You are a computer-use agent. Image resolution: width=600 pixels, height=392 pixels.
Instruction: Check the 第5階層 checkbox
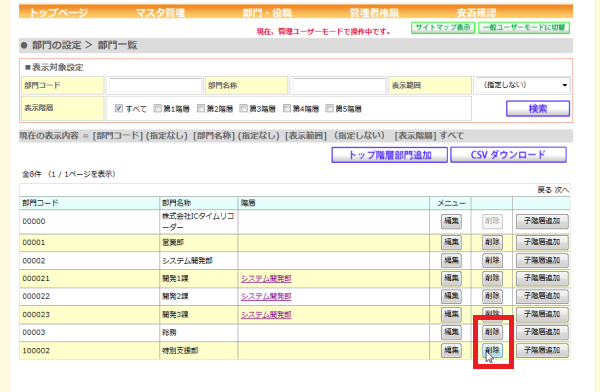tap(329, 108)
